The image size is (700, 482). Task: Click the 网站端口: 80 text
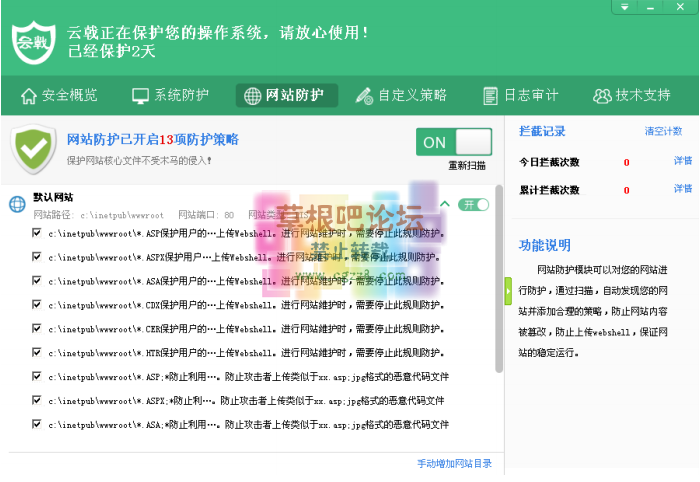click(206, 215)
